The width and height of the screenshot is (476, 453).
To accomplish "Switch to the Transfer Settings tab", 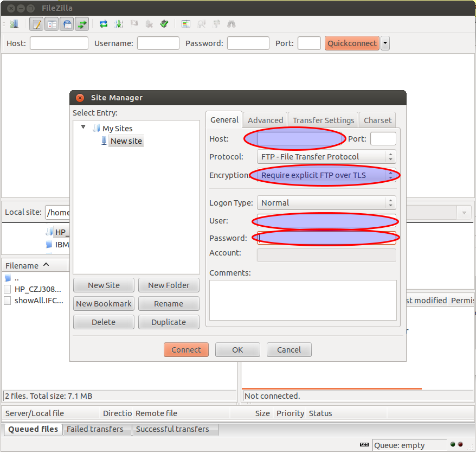I will tap(323, 120).
